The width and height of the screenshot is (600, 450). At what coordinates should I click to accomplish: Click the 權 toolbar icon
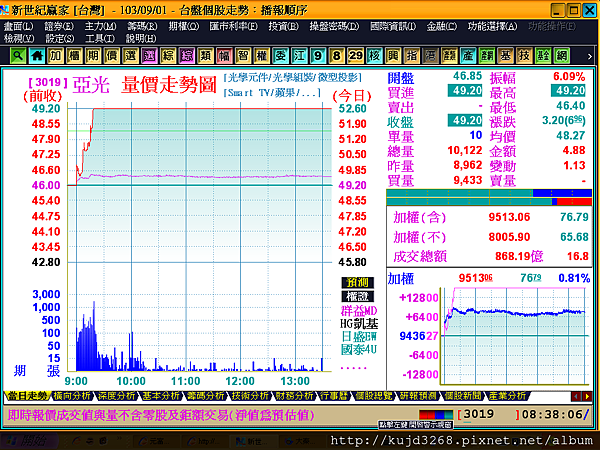coord(262,56)
